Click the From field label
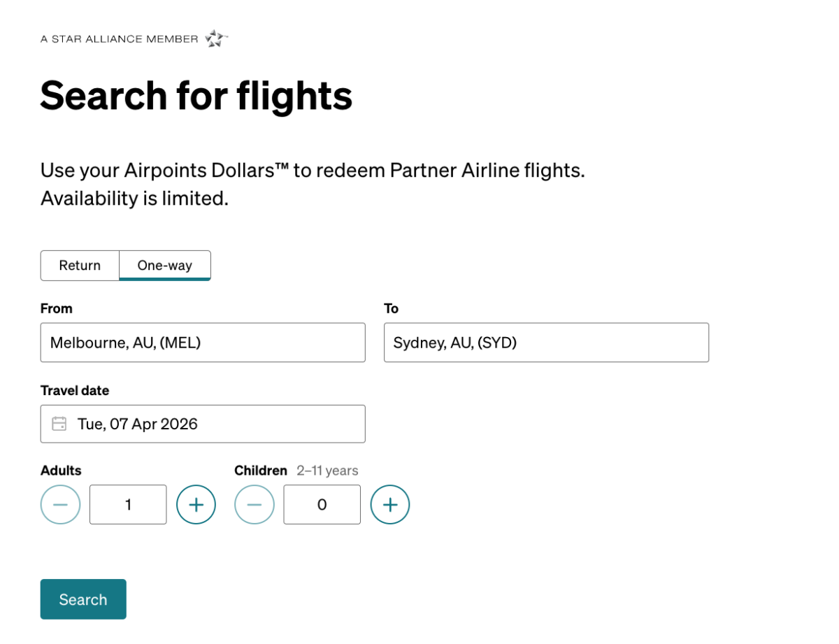Viewport: 839px width, 644px height. (57, 308)
